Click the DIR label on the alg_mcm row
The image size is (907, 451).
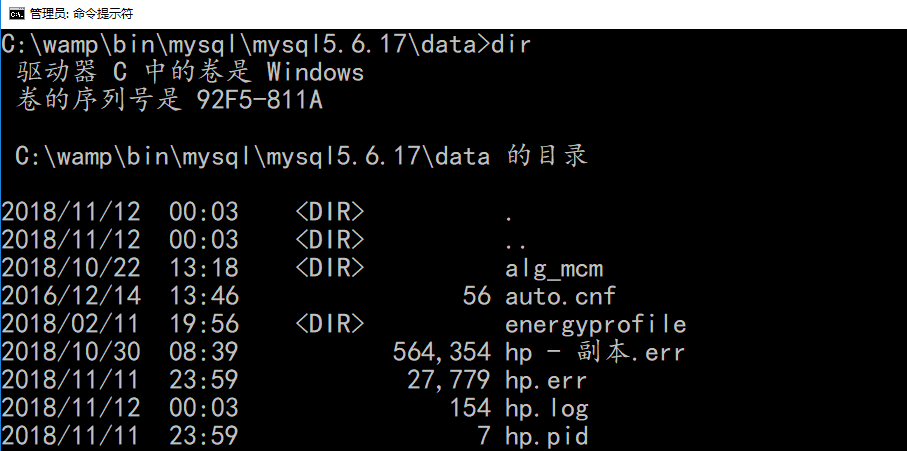(329, 268)
